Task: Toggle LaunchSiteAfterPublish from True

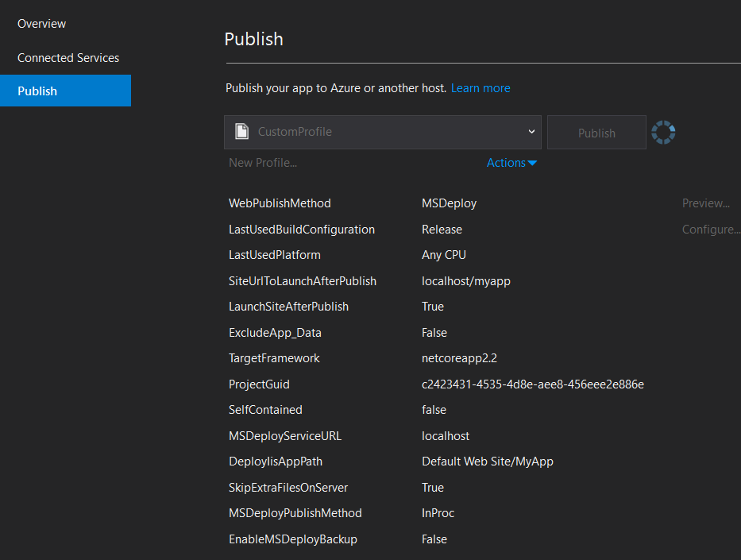Action: pos(433,306)
